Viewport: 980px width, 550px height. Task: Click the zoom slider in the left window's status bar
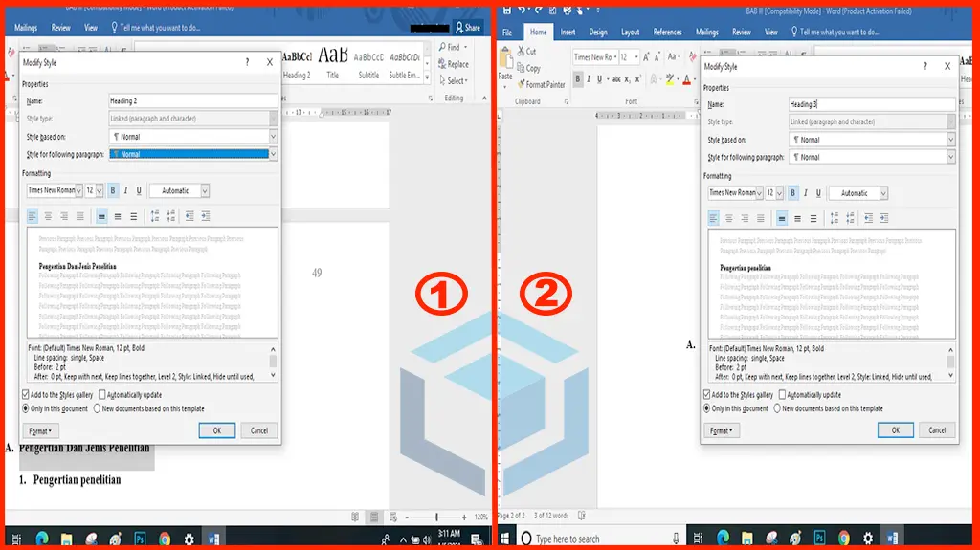click(x=436, y=517)
